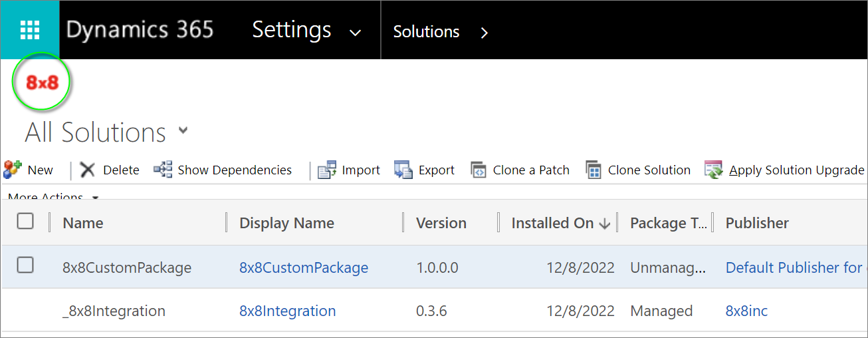Open the Settings dropdown chevron
The width and height of the screenshot is (868, 338).
pyautogui.click(x=356, y=33)
